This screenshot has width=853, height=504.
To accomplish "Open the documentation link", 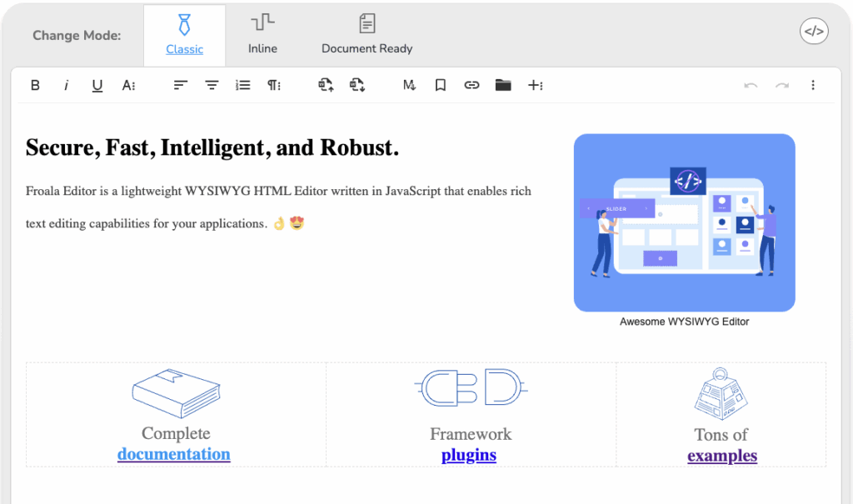I will click(174, 454).
